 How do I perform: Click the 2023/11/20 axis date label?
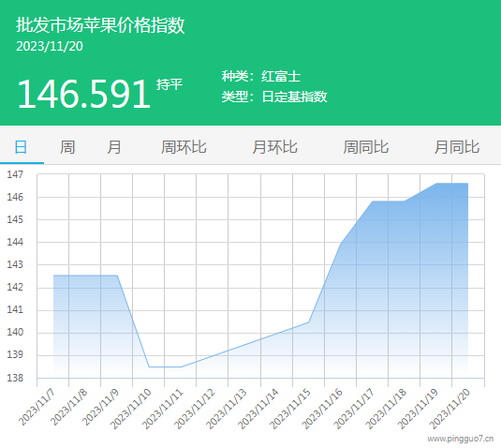(449, 409)
